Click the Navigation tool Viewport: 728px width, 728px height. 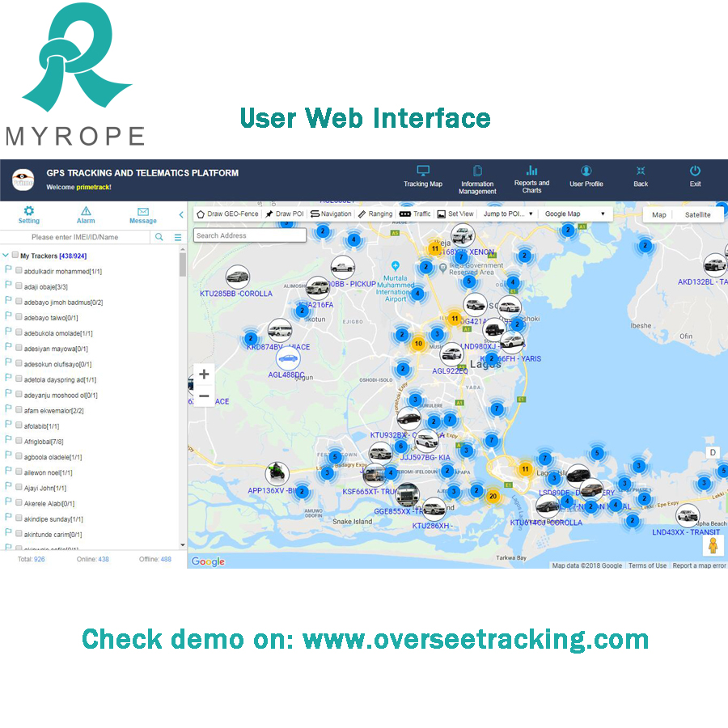point(331,214)
